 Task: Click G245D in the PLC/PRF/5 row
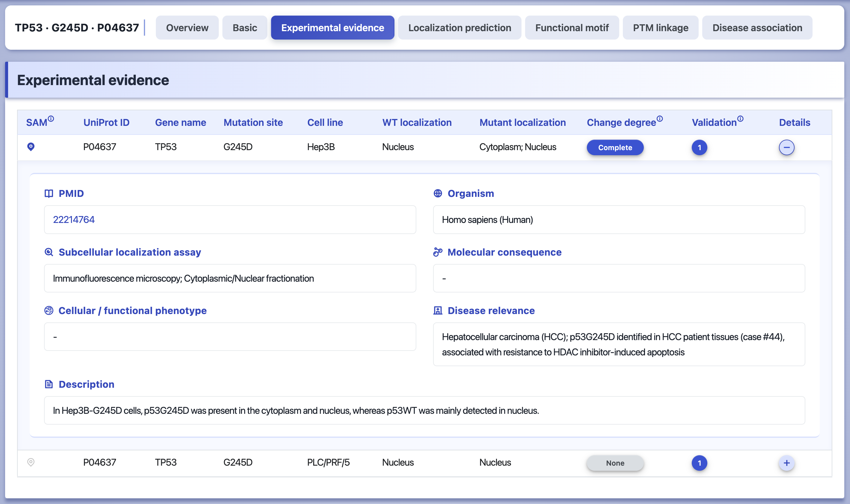click(x=238, y=463)
